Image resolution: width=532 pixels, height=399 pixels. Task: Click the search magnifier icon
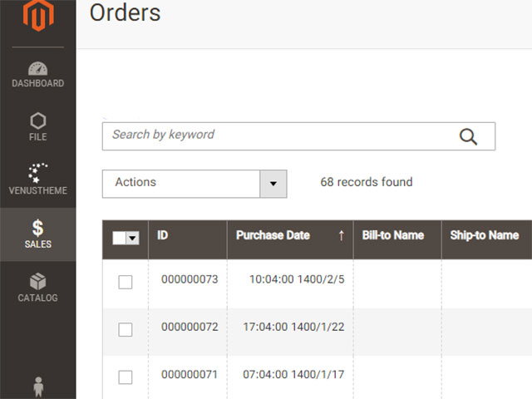(x=468, y=136)
